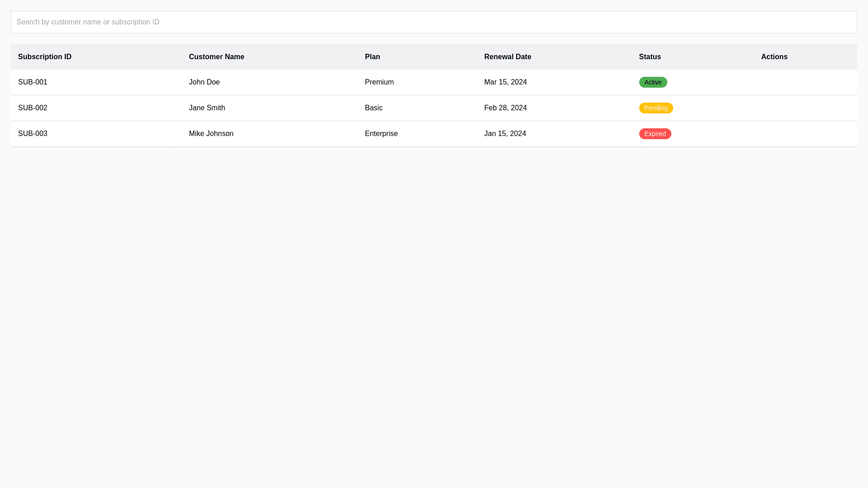Click the Renewal Date column header

507,57
